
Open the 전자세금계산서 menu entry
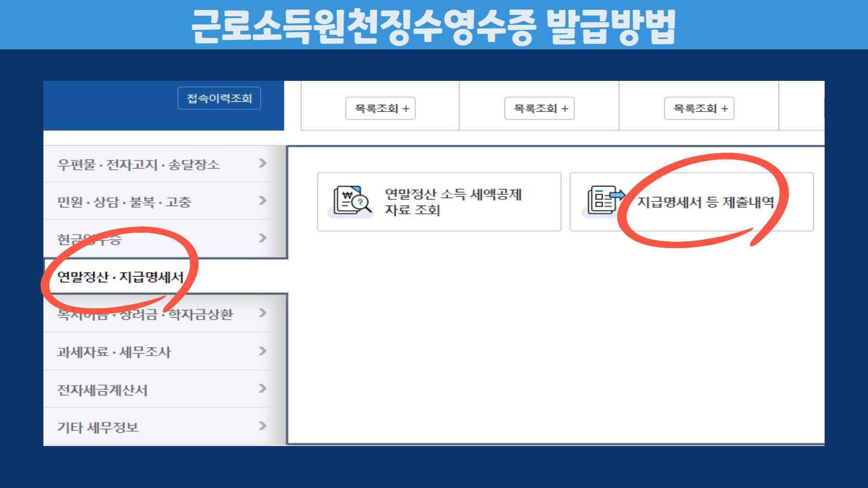coord(102,390)
